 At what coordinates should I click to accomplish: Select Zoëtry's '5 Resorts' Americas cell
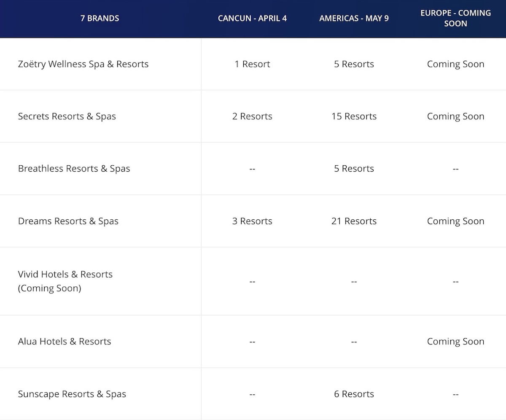click(x=354, y=64)
